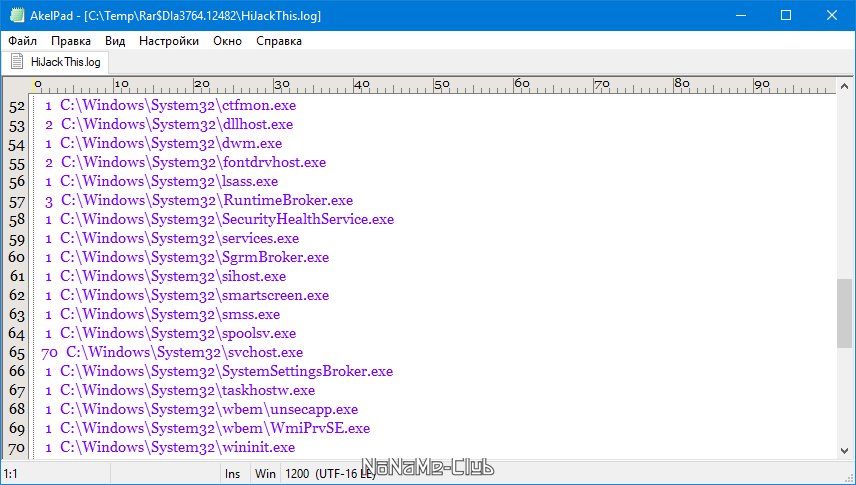The image size is (856, 485).
Task: Click the ruler at mark 50
Action: click(437, 85)
